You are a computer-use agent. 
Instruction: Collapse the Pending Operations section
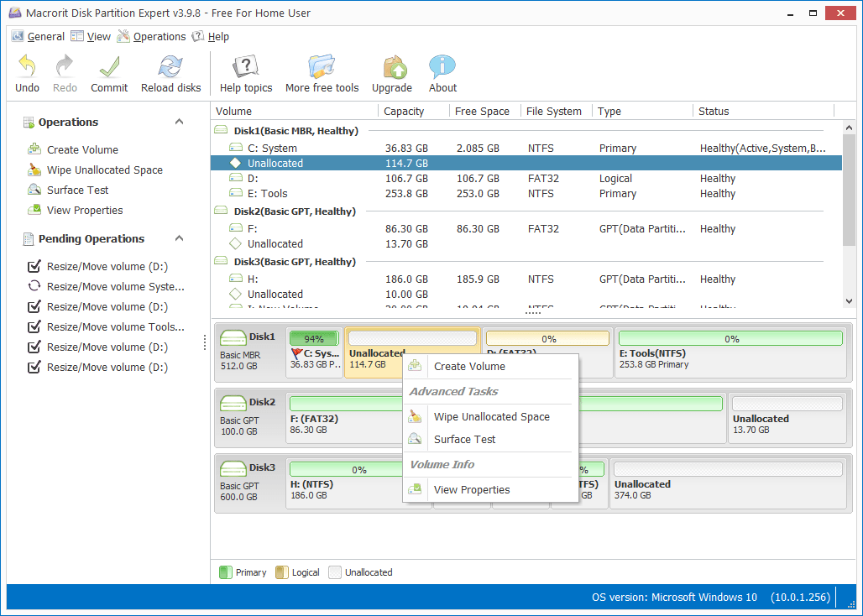178,238
